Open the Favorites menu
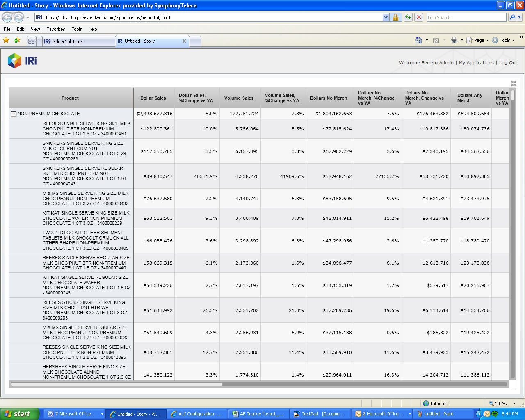Image resolution: width=525 pixels, height=420 pixels. pos(55,29)
